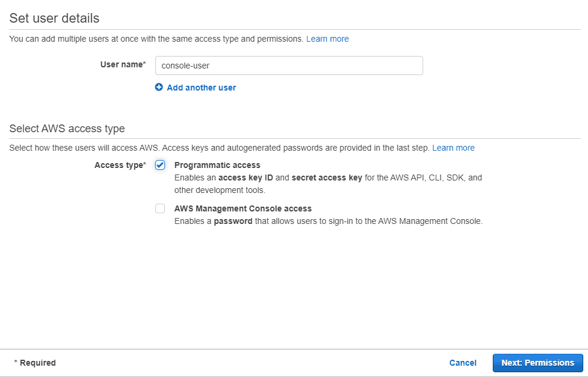Click the Add another user link text
This screenshot has width=588, height=377.
pos(201,88)
